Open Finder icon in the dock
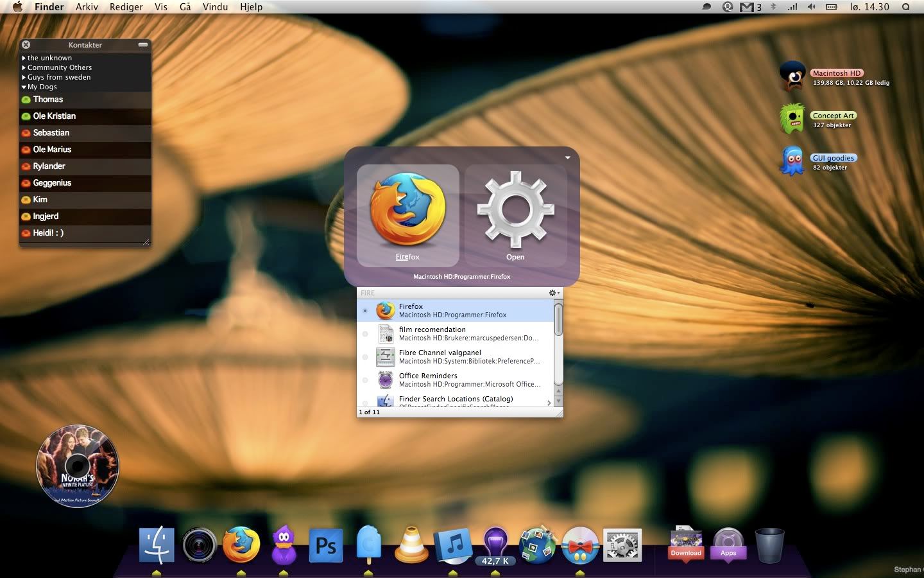 click(x=157, y=545)
